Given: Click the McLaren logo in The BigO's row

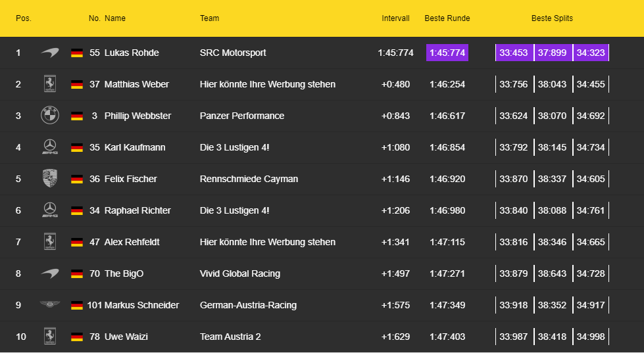Looking at the screenshot, I should (x=50, y=273).
